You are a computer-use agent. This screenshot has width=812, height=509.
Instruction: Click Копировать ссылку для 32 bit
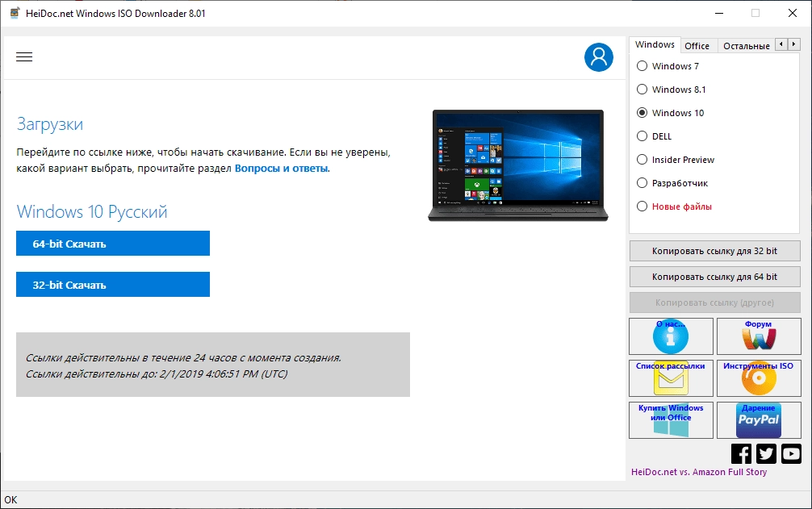(714, 251)
